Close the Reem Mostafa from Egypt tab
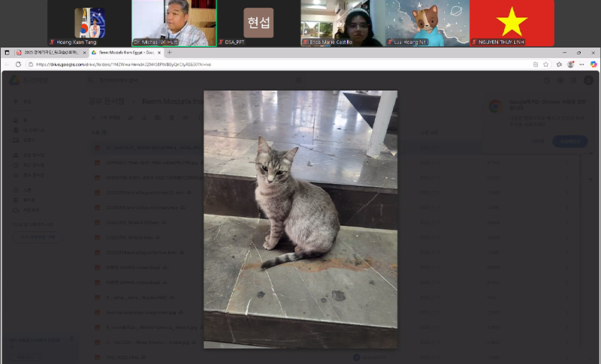Viewport: 601px width, 364px height. 159,53
